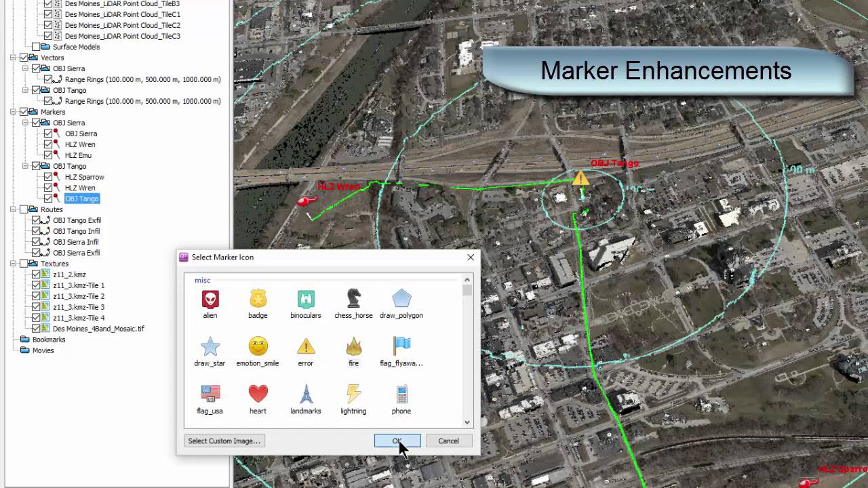
Task: Close the Select Marker Icon dialog
Action: (x=471, y=257)
